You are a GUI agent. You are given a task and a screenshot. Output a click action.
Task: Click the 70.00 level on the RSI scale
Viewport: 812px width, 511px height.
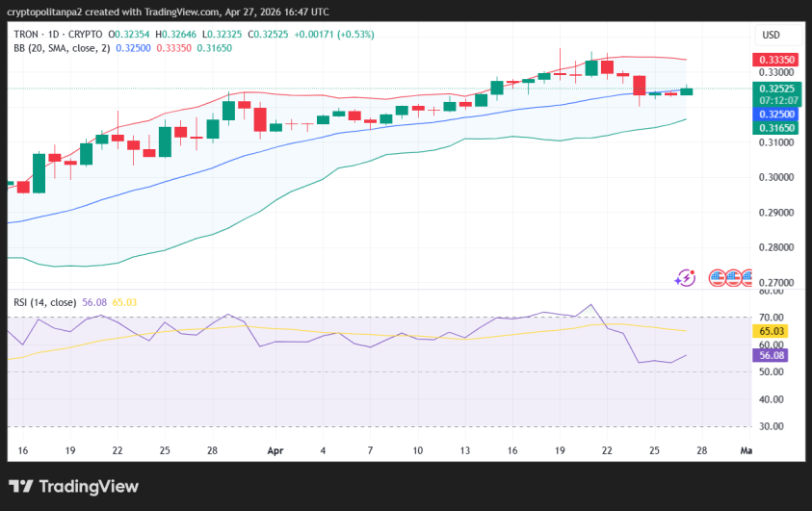tap(772, 317)
